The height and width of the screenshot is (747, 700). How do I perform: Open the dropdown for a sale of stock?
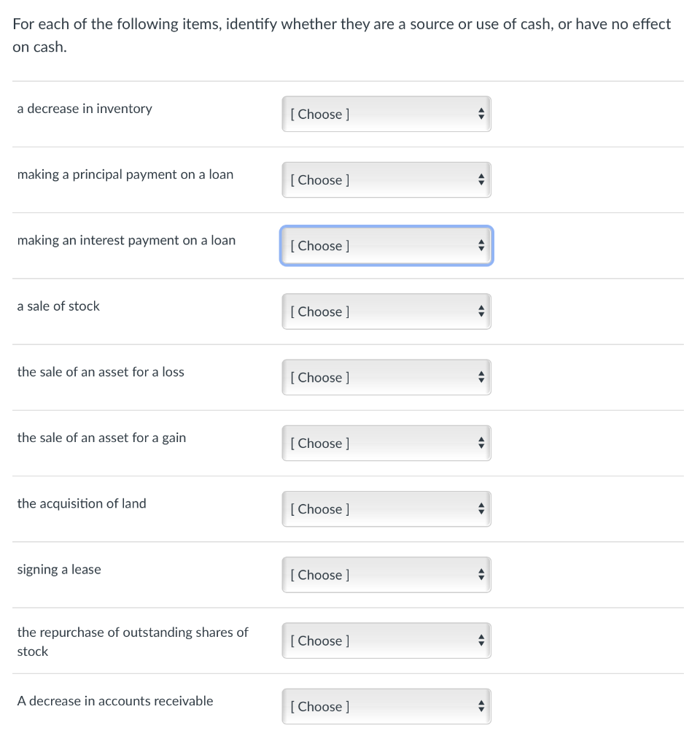pos(386,311)
